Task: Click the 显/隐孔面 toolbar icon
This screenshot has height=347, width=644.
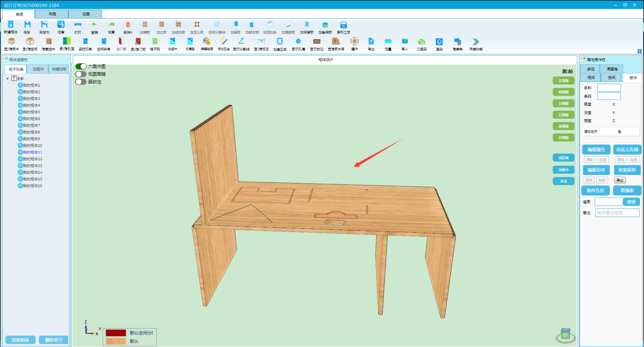Action: (67, 41)
